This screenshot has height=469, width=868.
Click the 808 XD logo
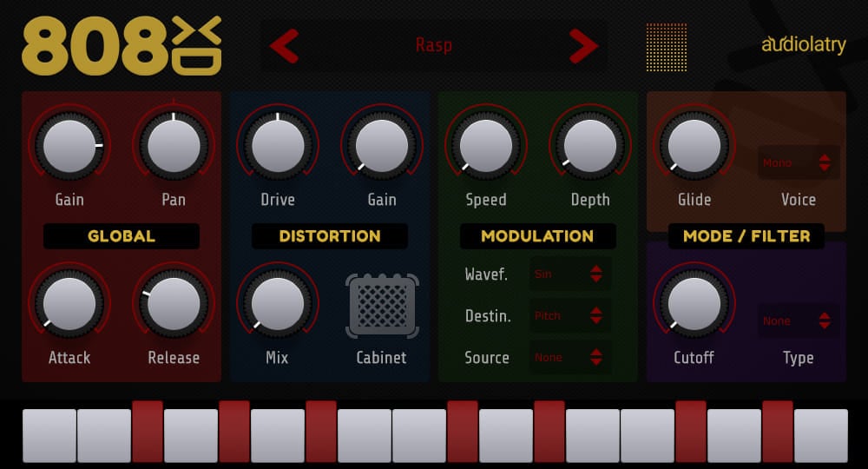(x=122, y=46)
